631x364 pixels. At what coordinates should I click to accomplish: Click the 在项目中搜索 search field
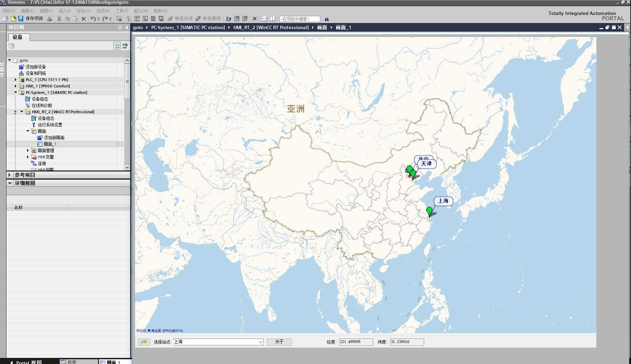[x=300, y=19]
